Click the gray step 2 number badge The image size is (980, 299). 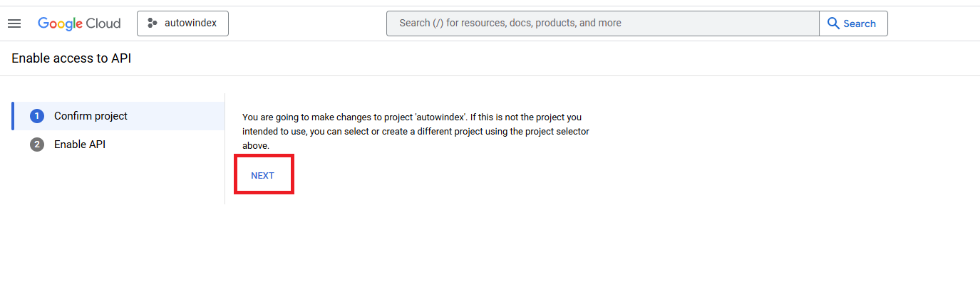(37, 145)
